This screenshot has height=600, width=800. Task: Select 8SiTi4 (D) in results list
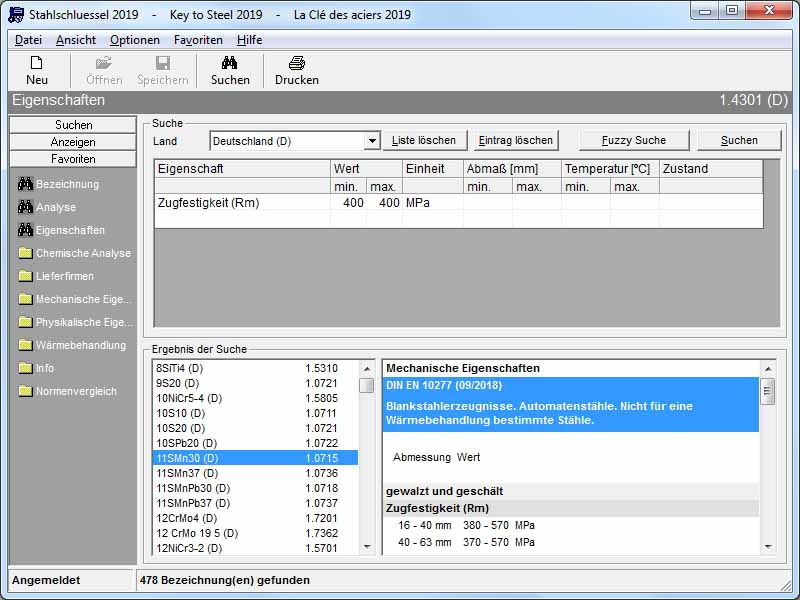(x=255, y=368)
